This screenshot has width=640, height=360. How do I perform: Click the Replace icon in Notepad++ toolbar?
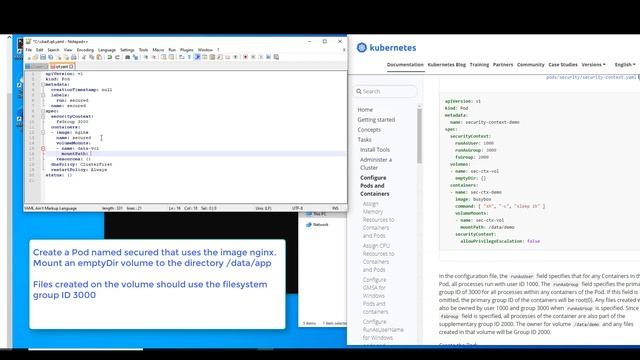[x=135, y=57]
